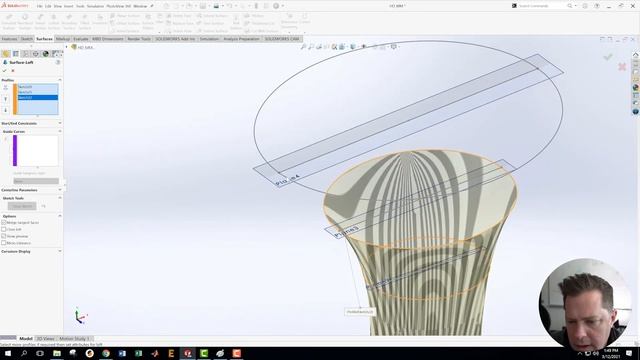The width and height of the screenshot is (640, 360).
Task: Click the Drag Sketch button
Action: click(x=22, y=206)
